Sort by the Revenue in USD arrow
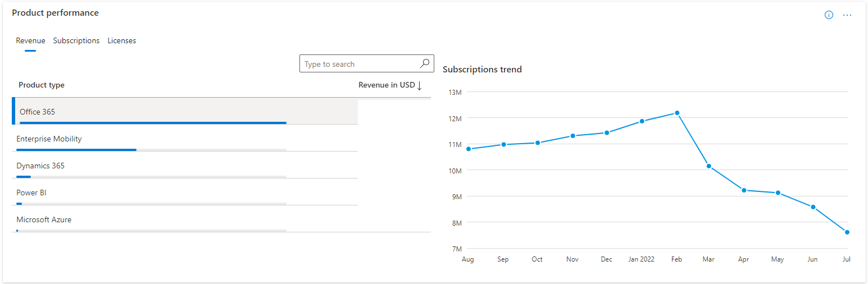Image resolution: width=868 pixels, height=284 pixels. click(x=420, y=85)
